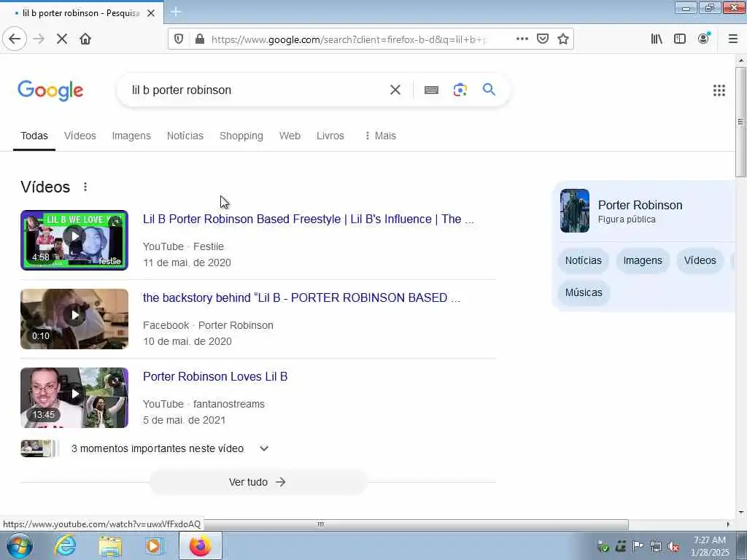Switch to the Livros search tab
This screenshot has width=747, height=560.
click(330, 136)
